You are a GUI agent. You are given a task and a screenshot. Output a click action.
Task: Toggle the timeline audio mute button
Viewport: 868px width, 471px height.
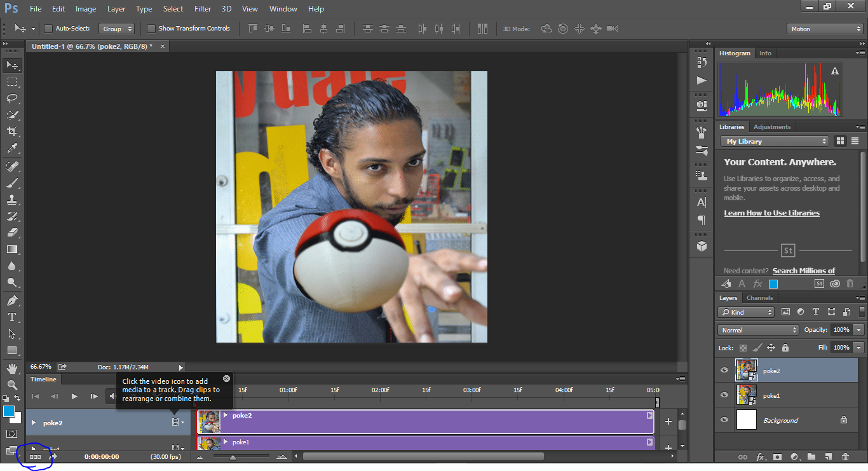point(112,396)
